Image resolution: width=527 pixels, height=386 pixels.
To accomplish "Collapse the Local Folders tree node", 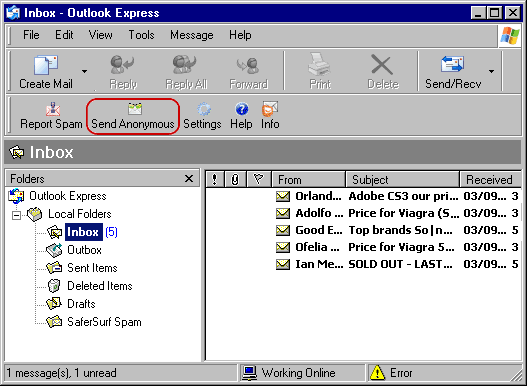I will [x=16, y=215].
